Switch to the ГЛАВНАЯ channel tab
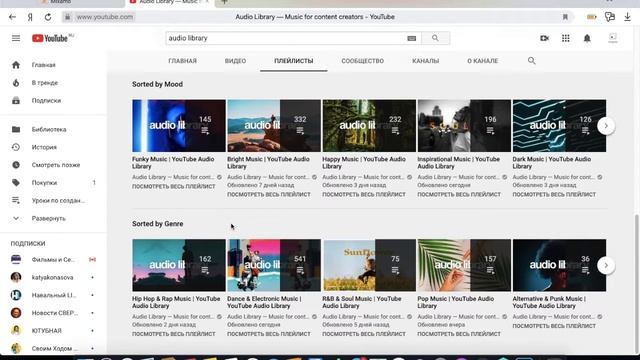This screenshot has height=360, width=640. (x=182, y=61)
